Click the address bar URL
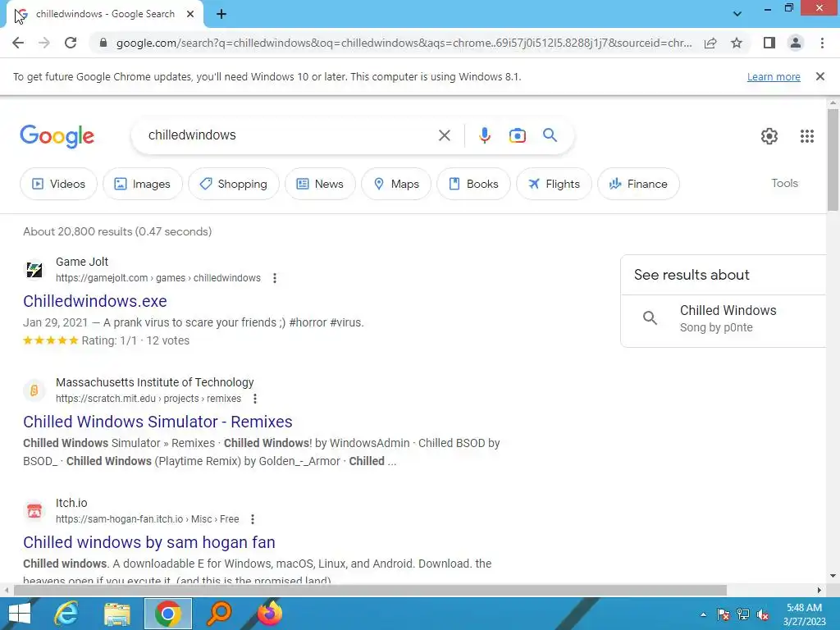This screenshot has height=630, width=840. tap(404, 43)
